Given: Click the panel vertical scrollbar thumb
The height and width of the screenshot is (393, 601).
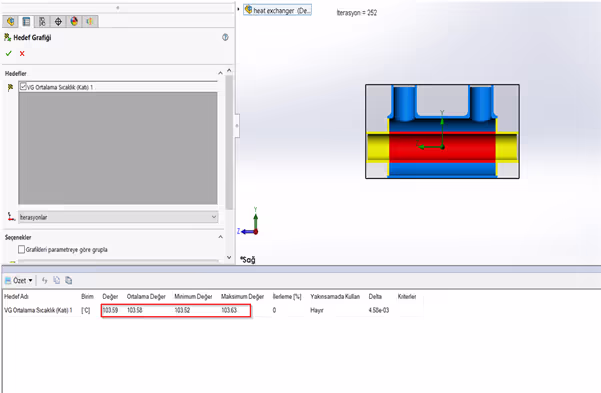Looking at the screenshot, I should [x=229, y=142].
